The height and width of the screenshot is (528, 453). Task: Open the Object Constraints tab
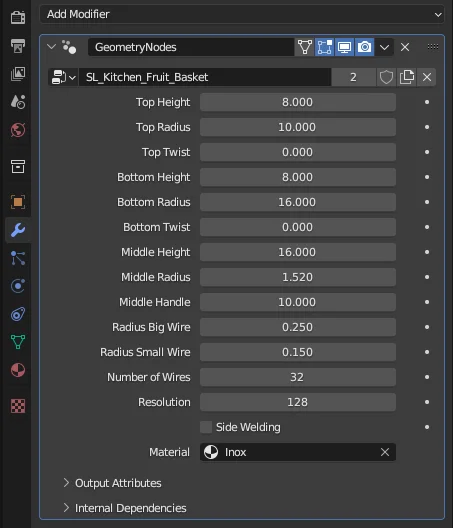click(x=18, y=314)
